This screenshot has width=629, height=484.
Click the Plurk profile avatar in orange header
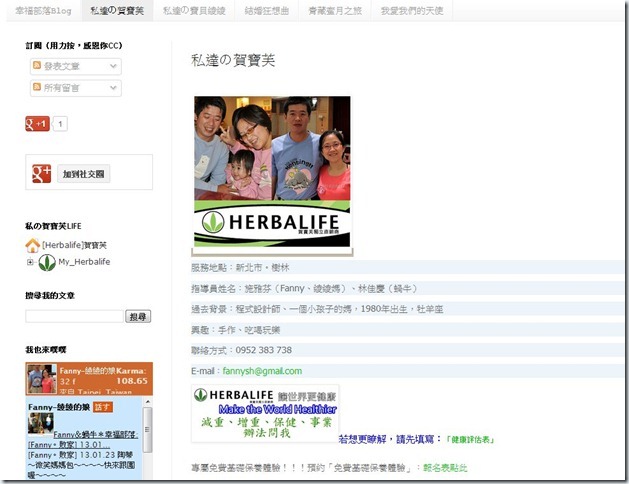[x=42, y=379]
